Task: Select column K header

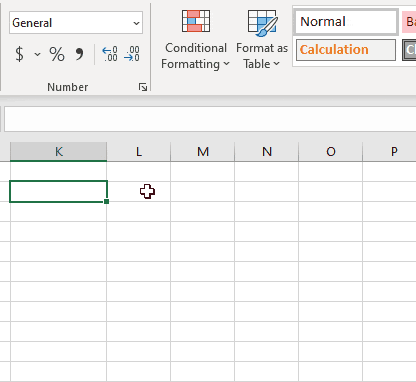Action: click(x=59, y=152)
